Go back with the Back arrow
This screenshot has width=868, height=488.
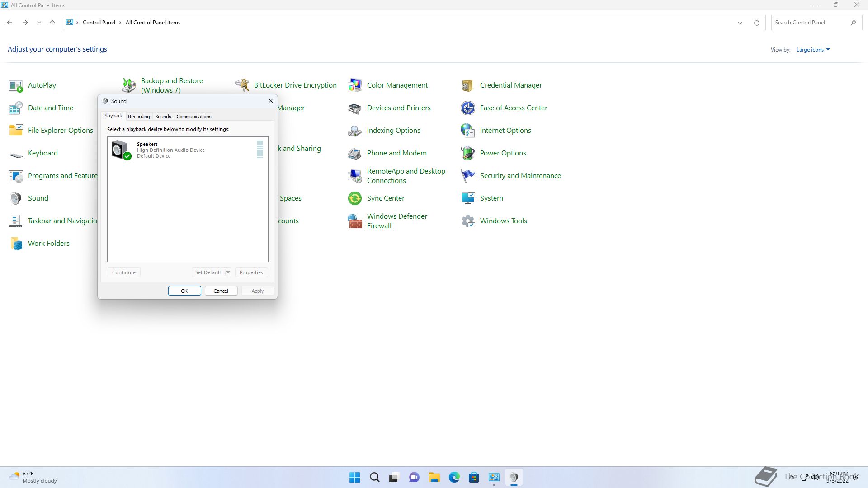pos(9,23)
